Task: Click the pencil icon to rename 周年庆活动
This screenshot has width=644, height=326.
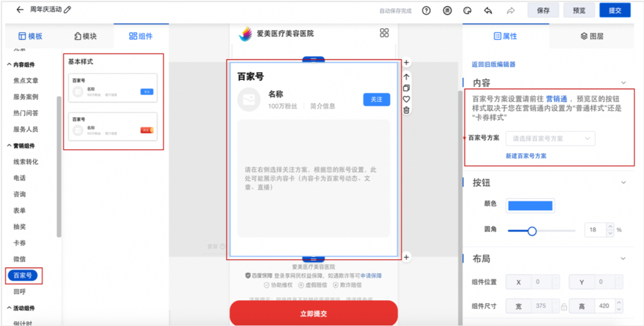Action: (67, 10)
